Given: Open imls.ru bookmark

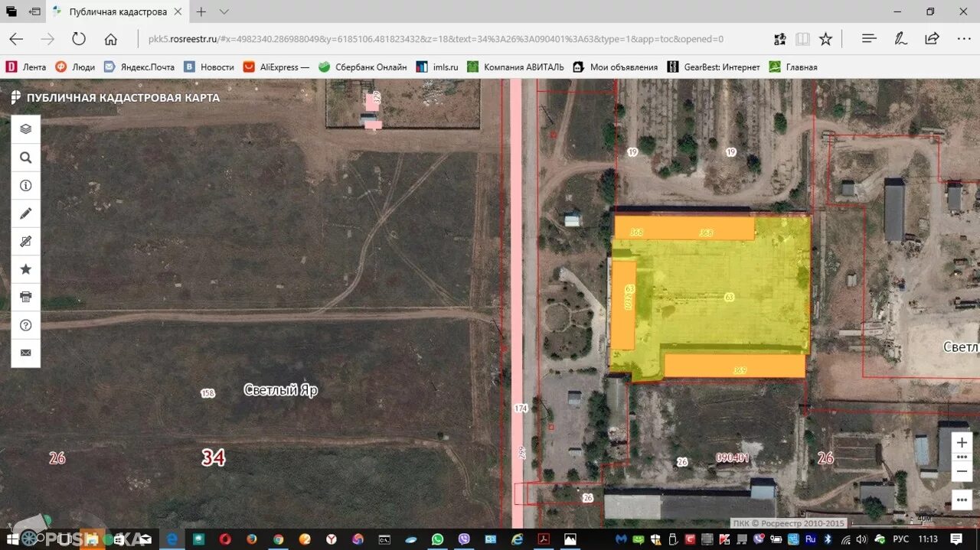Looking at the screenshot, I should click(x=437, y=67).
